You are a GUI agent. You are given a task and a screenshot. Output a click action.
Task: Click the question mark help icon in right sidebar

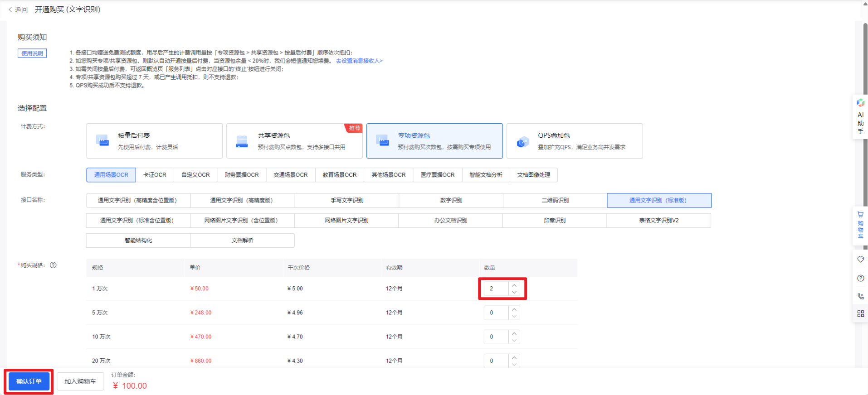(x=860, y=278)
